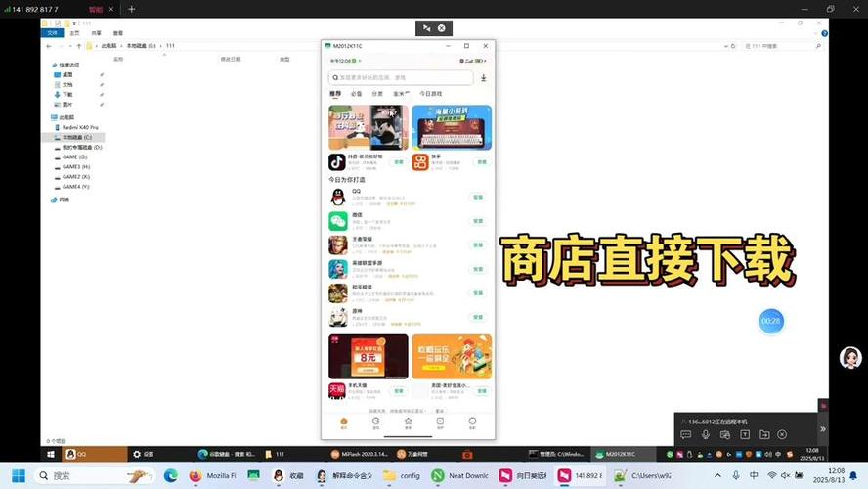Open Mozilla Firefox from the taskbar
This screenshot has width=868, height=489.
(x=212, y=475)
